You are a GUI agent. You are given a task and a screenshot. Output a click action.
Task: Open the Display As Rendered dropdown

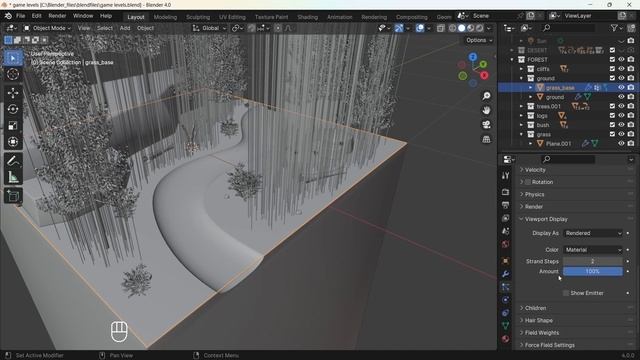coord(593,233)
